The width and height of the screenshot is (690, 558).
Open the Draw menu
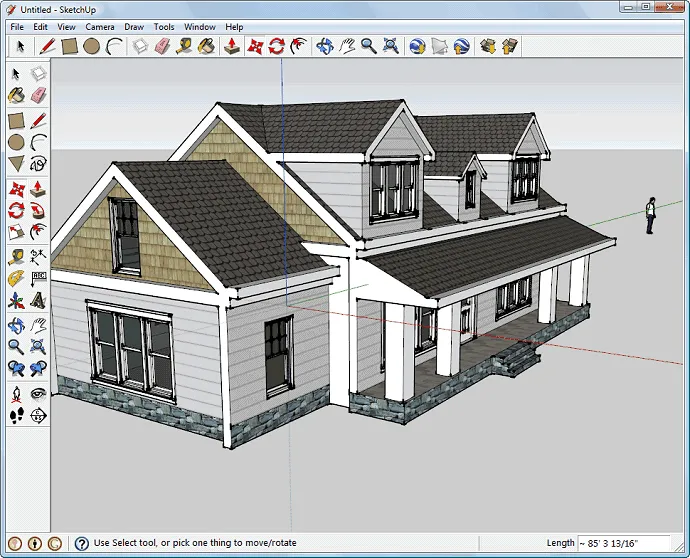[134, 27]
